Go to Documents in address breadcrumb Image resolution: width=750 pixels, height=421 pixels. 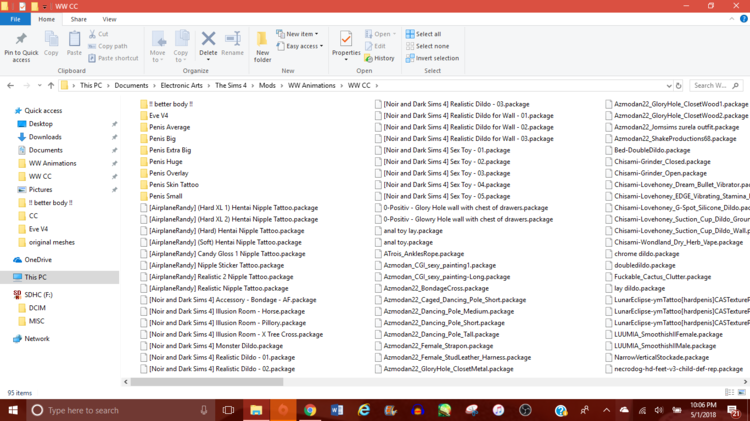(131, 86)
